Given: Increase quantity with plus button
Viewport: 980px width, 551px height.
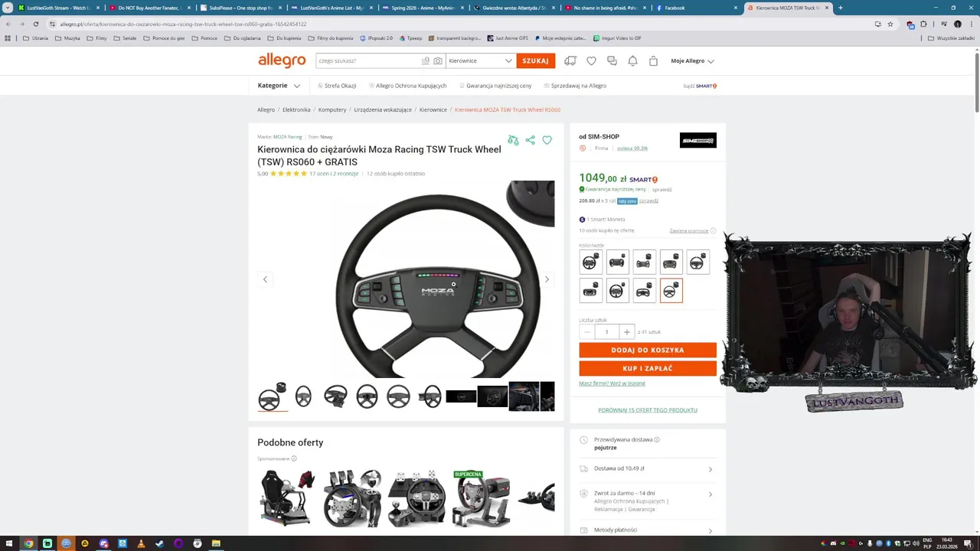Looking at the screenshot, I should (626, 332).
